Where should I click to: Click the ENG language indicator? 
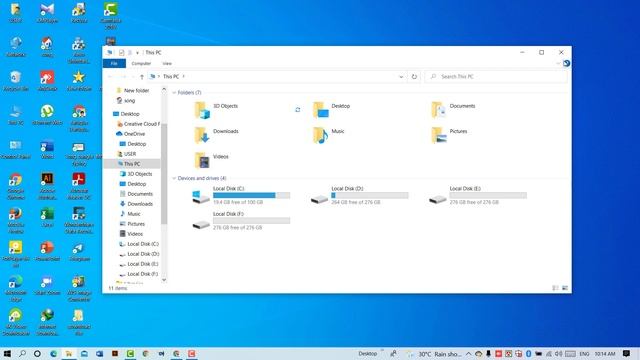(x=584, y=354)
